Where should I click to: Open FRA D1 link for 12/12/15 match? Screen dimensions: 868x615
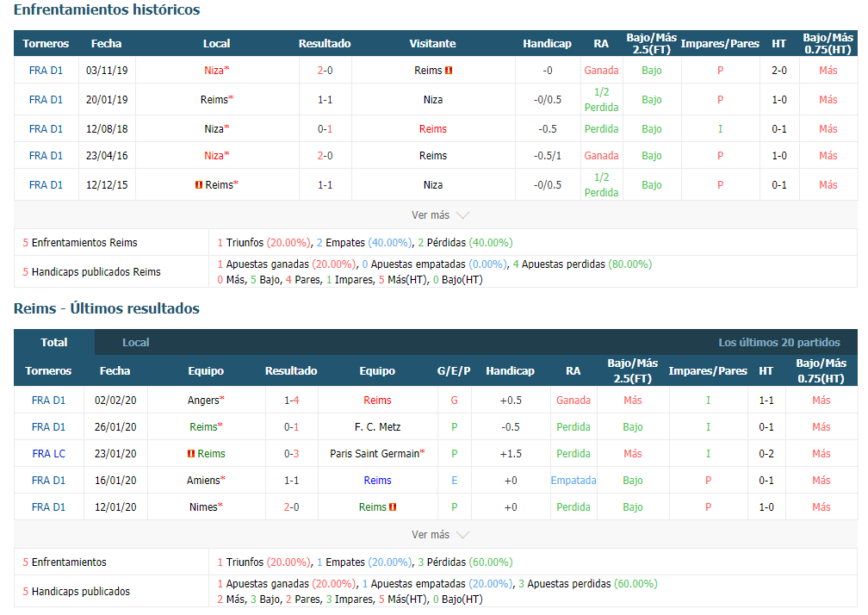tap(46, 185)
